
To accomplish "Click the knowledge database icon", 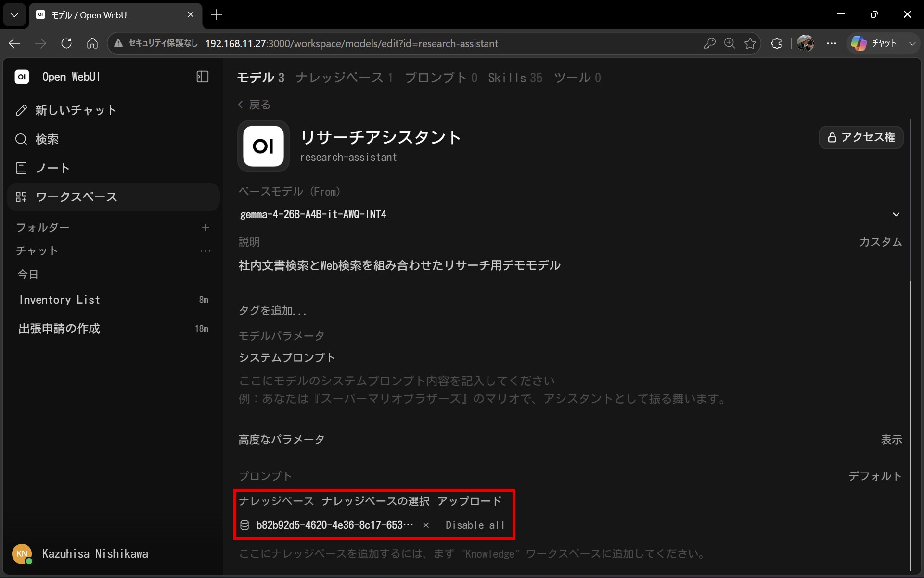I will [244, 525].
